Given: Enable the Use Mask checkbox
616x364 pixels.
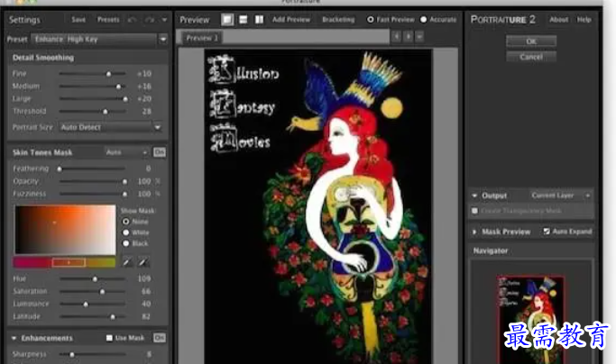Looking at the screenshot, I should point(109,338).
